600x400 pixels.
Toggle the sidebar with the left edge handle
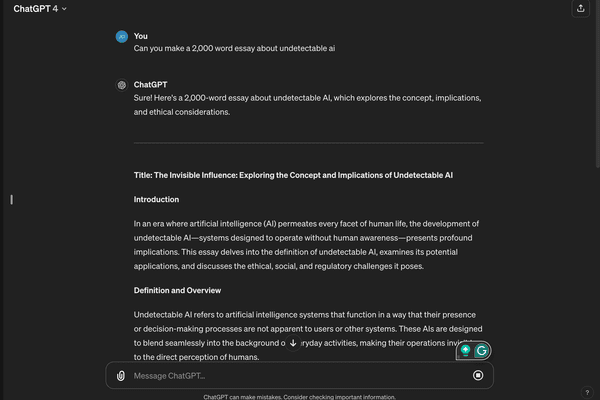pyautogui.click(x=11, y=200)
